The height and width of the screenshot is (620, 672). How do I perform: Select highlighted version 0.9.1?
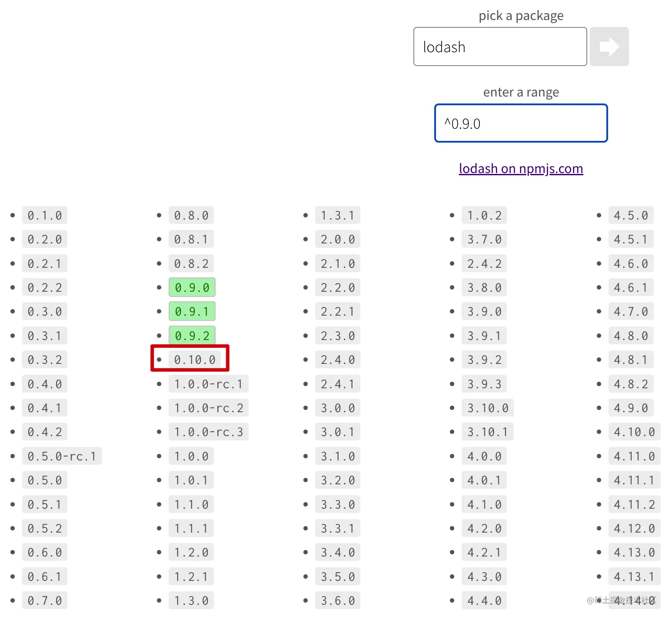pos(192,311)
